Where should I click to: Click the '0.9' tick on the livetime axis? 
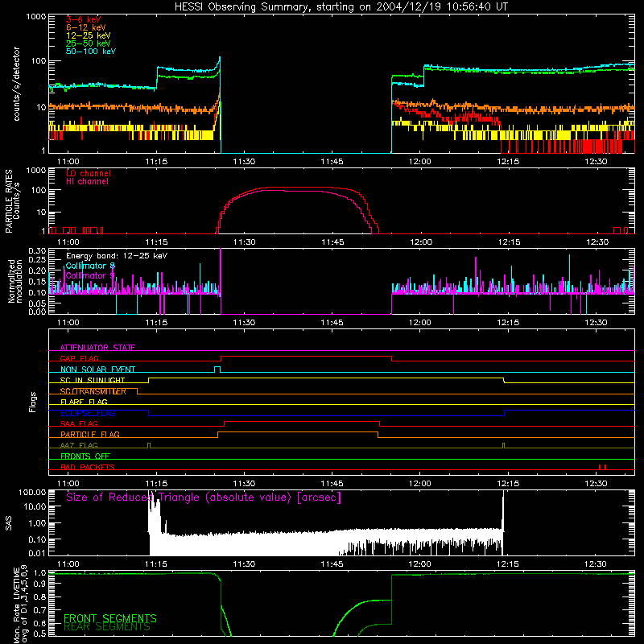coord(39,584)
